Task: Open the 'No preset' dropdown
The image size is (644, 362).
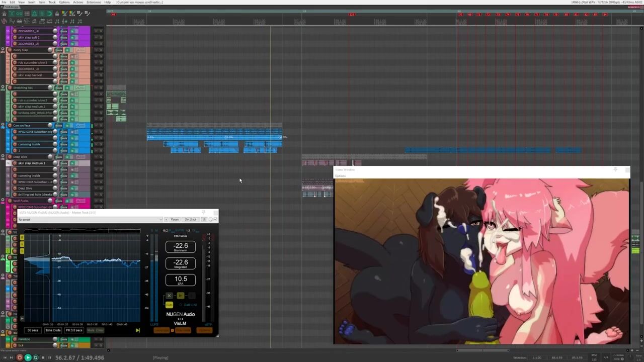Action: click(91, 219)
